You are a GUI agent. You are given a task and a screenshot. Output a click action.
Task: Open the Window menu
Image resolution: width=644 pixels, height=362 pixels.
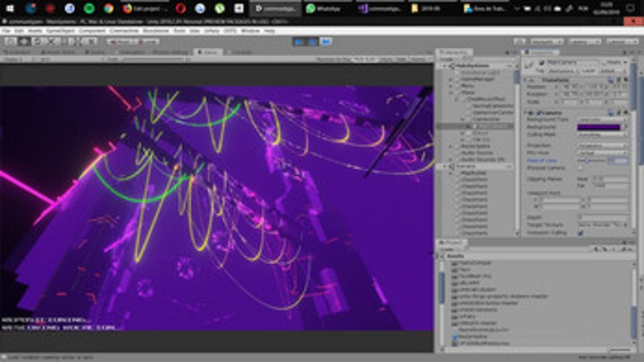click(x=250, y=31)
